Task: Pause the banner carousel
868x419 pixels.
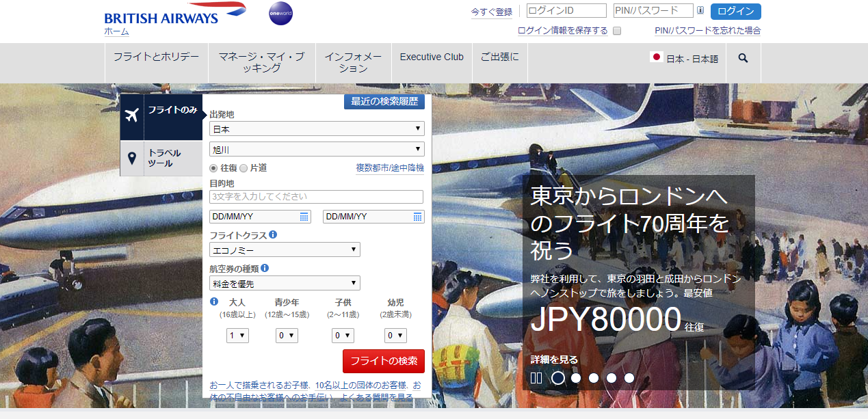Action: click(536, 377)
